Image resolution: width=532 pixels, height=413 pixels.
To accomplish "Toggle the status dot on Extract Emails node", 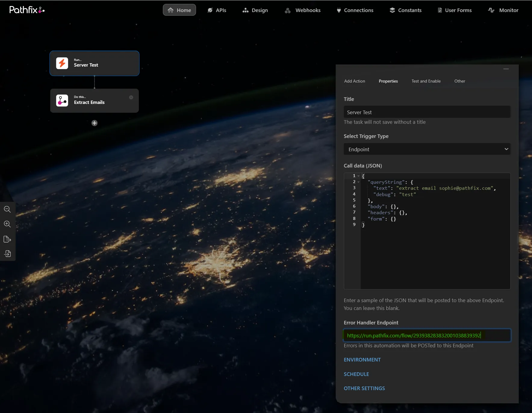I will pos(131,97).
